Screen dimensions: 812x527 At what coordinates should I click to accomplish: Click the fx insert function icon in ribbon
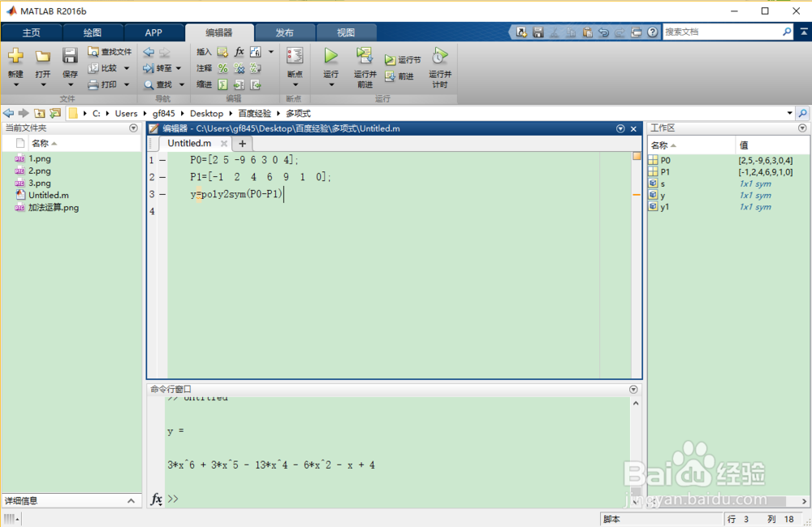[x=240, y=51]
